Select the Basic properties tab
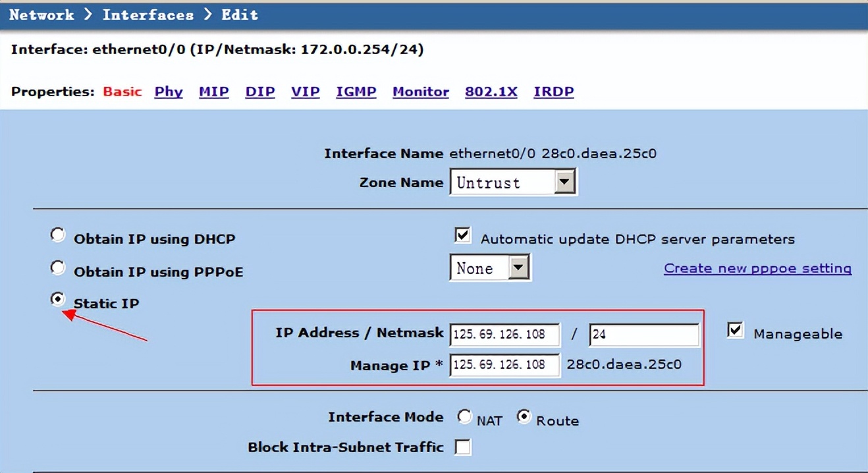The height and width of the screenshot is (473, 868). pyautogui.click(x=122, y=92)
